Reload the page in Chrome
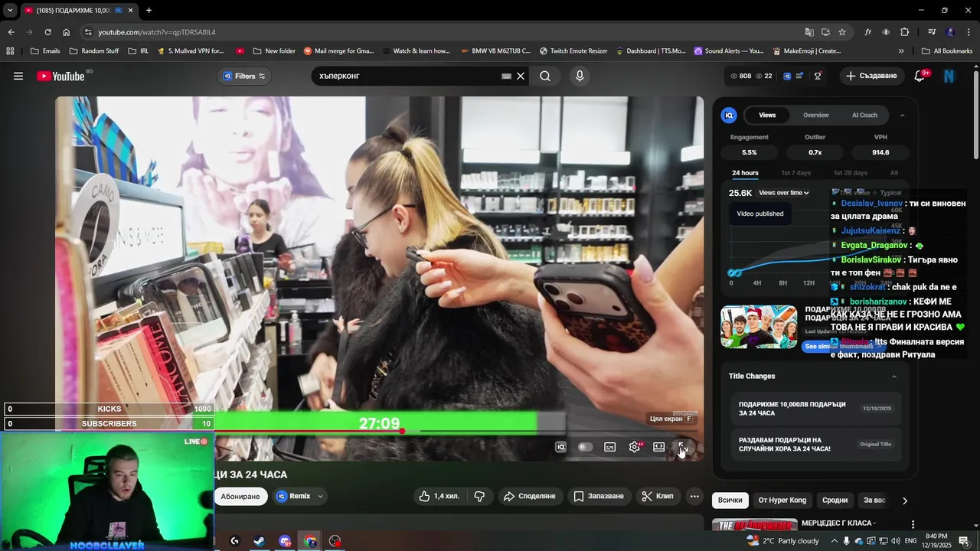Viewport: 980px width, 551px height. 47,32
